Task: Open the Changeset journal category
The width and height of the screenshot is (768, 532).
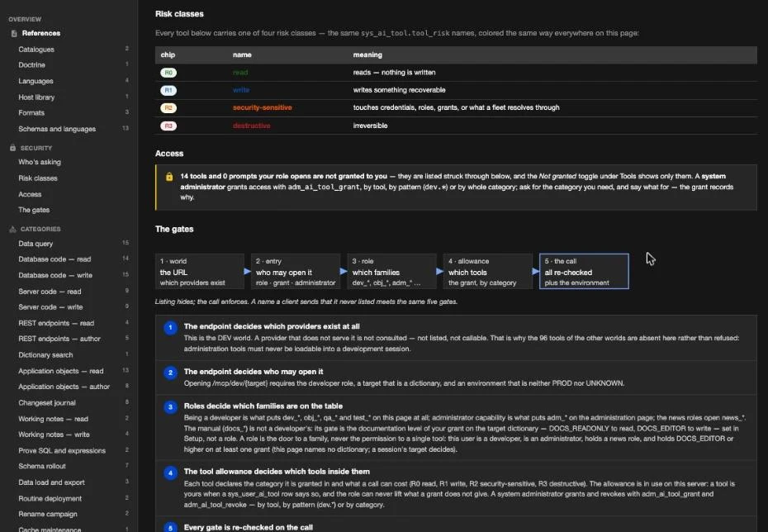Action: [x=47, y=403]
